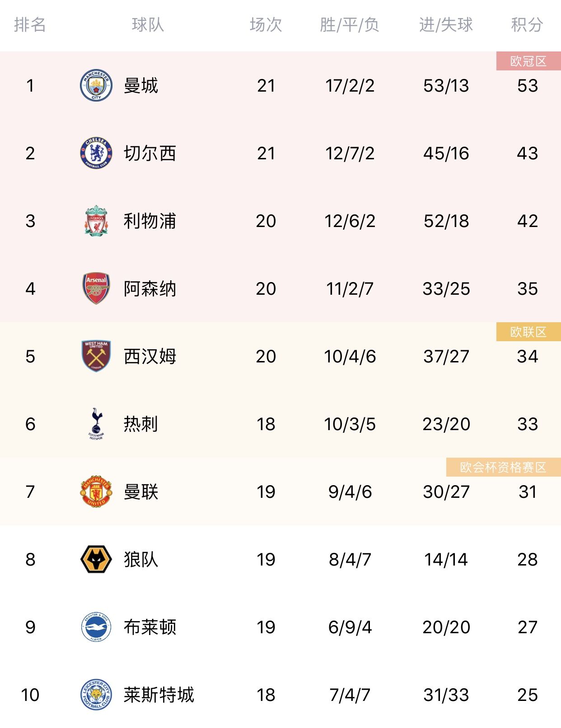Image resolution: width=561 pixels, height=728 pixels.
Task: Click the Chelsea club crest
Action: click(x=96, y=153)
